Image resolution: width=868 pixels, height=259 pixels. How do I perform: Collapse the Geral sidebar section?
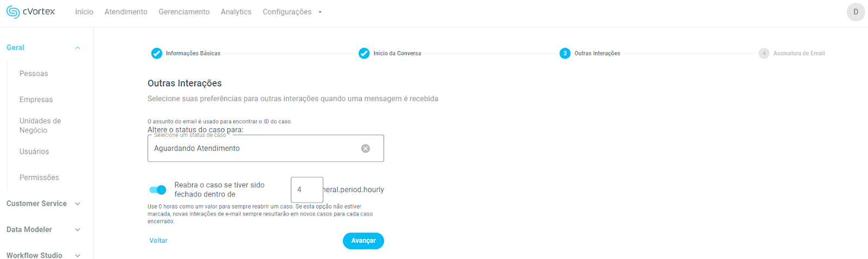[x=78, y=48]
